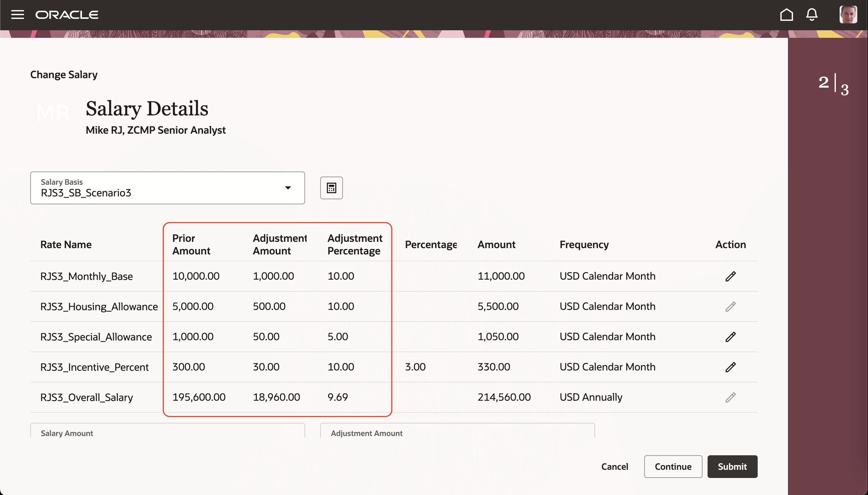The height and width of the screenshot is (495, 868).
Task: Submit the salary changes
Action: 732,466
